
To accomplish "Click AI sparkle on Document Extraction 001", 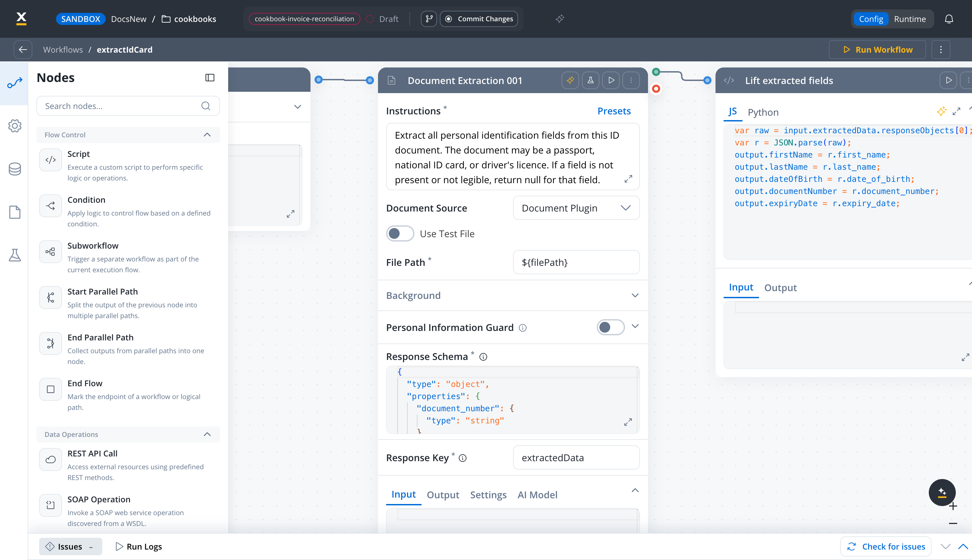I will point(570,80).
